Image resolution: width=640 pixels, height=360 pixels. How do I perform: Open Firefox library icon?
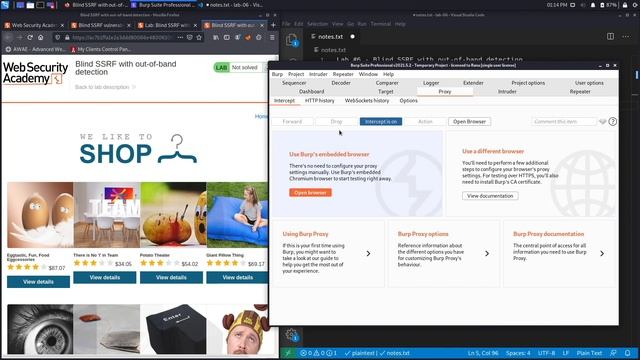click(x=216, y=37)
